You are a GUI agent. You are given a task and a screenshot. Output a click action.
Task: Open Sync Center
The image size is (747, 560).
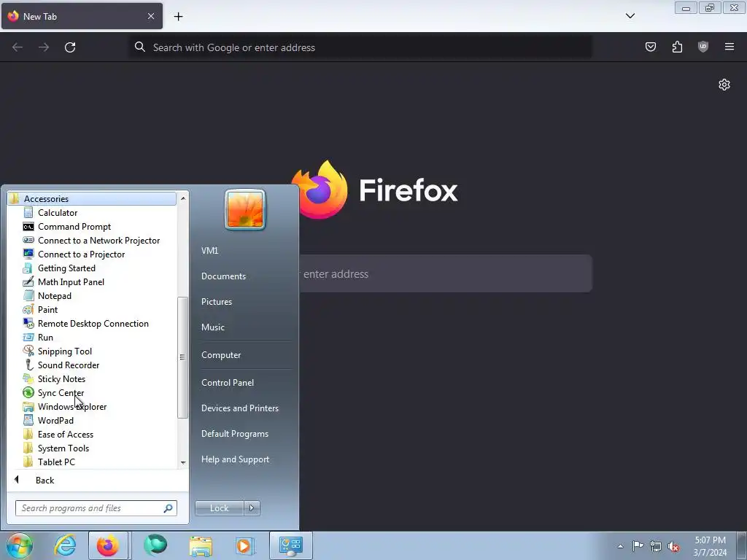click(x=53, y=393)
